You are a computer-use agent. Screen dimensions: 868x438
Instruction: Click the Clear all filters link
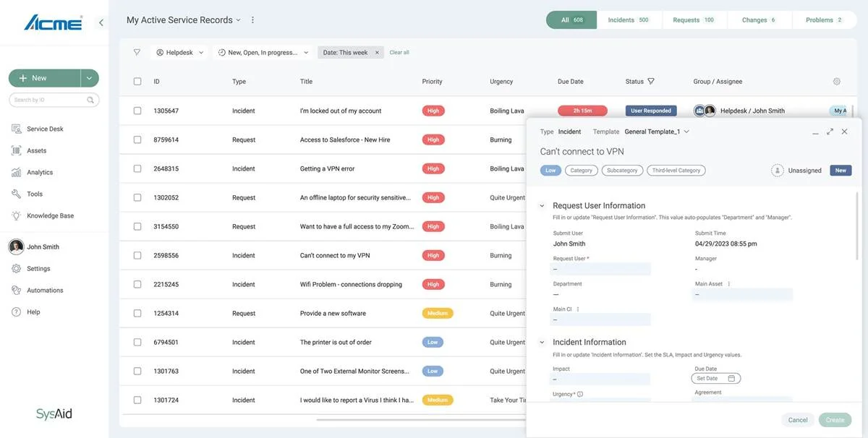(x=399, y=52)
